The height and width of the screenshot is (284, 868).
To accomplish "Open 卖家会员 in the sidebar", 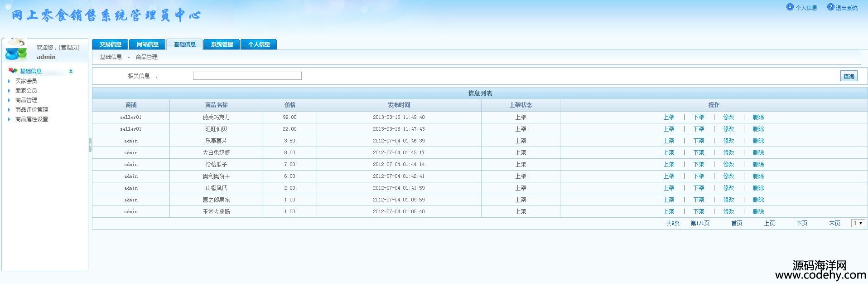I will click(26, 91).
